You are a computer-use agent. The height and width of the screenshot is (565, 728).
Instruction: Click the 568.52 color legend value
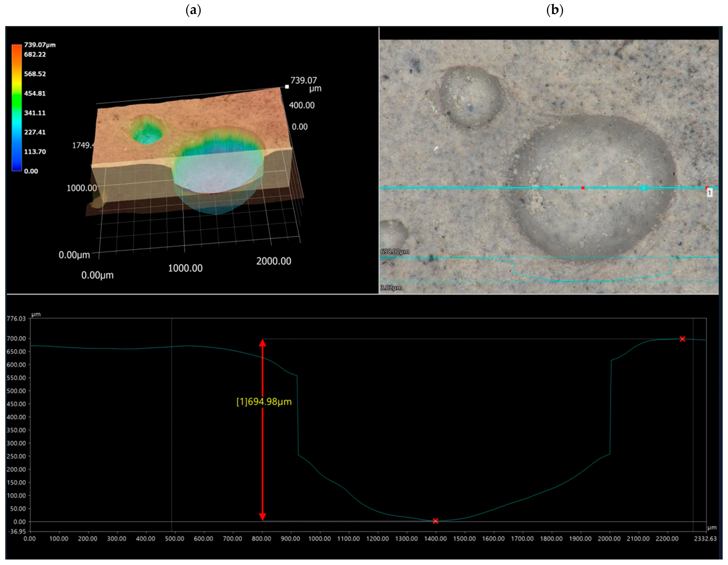click(35, 74)
